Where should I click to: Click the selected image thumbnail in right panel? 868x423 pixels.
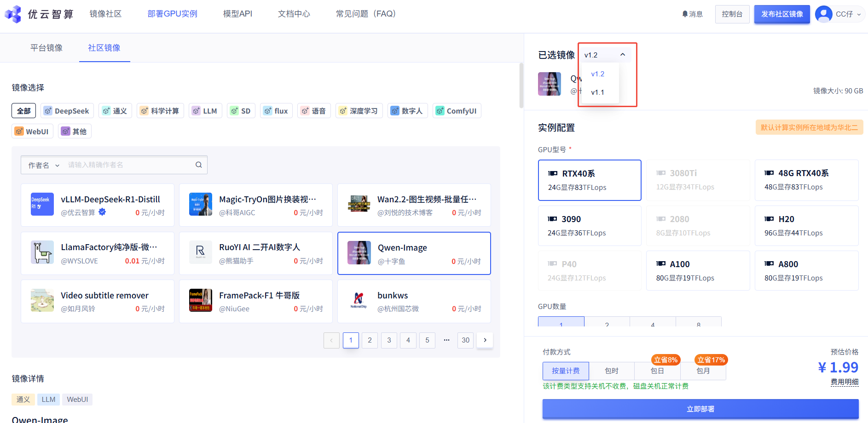[550, 84]
